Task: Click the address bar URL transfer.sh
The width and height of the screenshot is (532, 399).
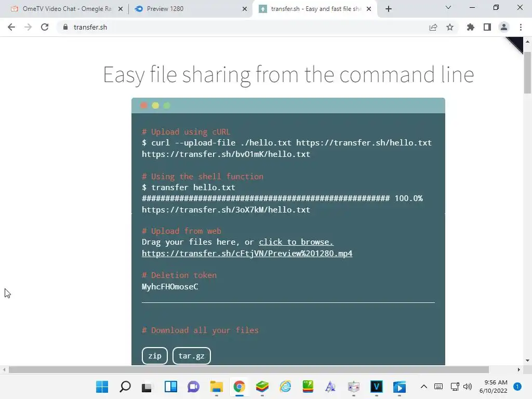Action: (x=90, y=27)
